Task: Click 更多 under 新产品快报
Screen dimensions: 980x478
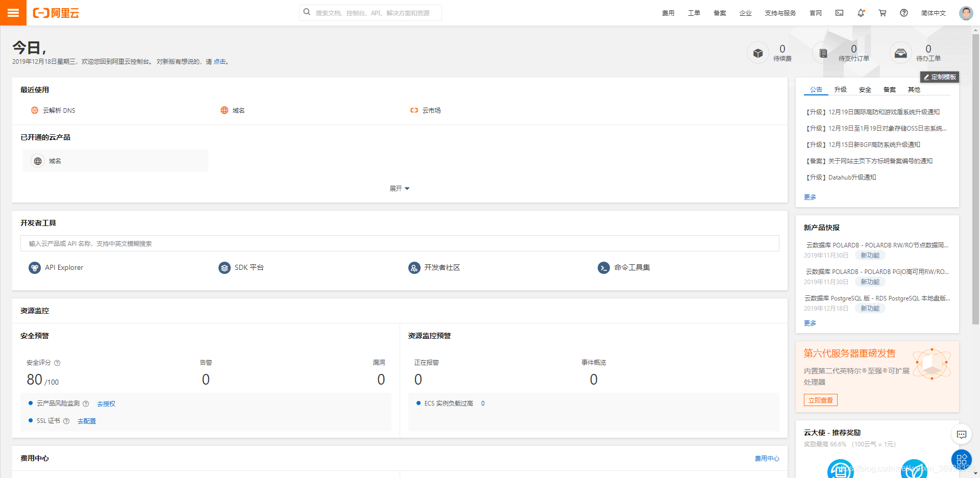Action: (x=810, y=323)
